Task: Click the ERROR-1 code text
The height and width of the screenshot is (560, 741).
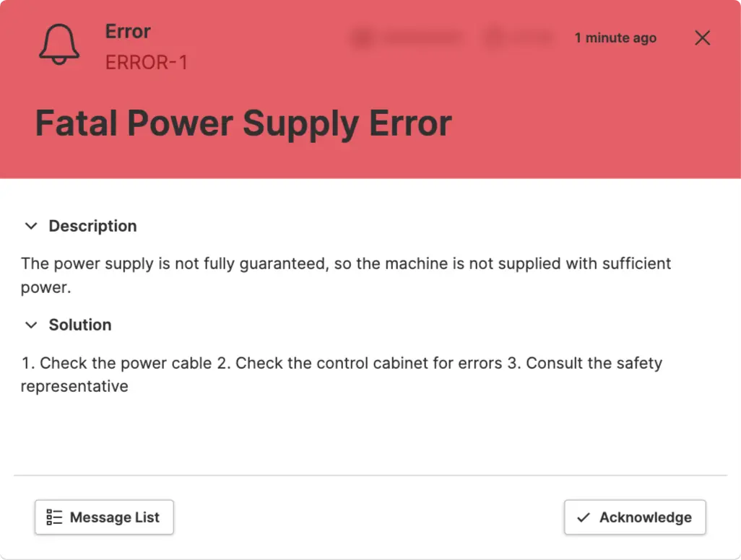Action: pyautogui.click(x=147, y=63)
